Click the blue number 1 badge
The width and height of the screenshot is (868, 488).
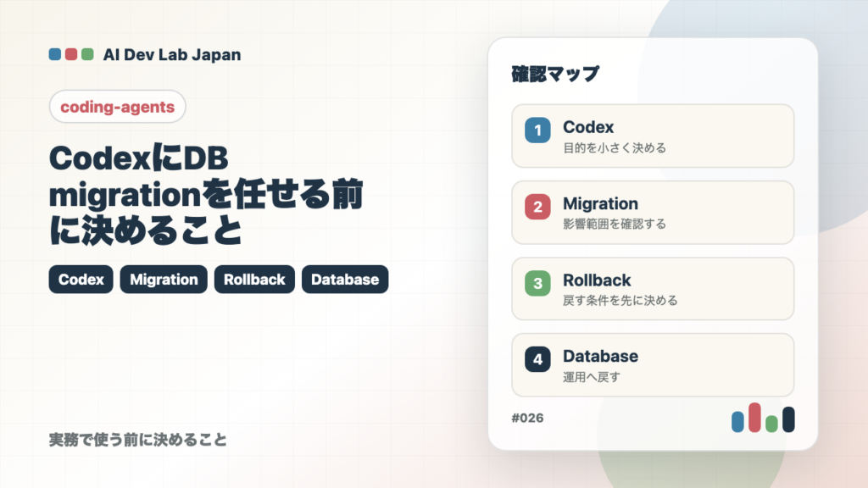pos(537,130)
